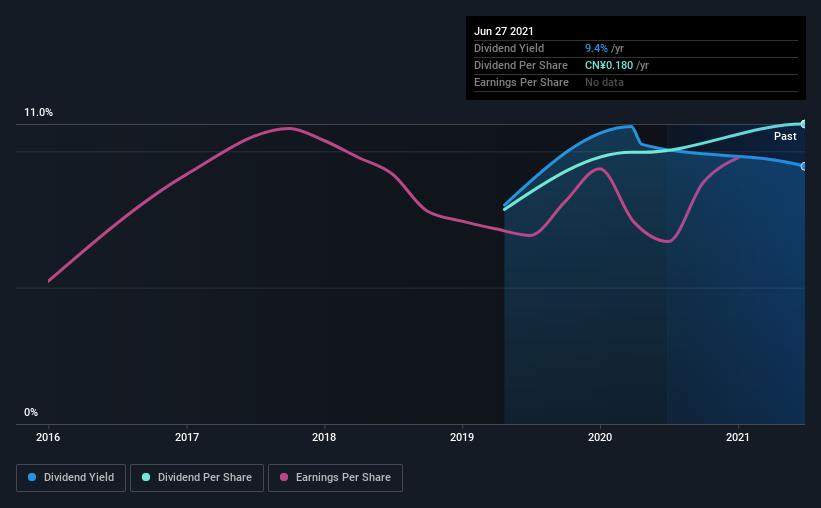Select the 2016 label on the time axis
821x508 pixels.
pyautogui.click(x=48, y=437)
